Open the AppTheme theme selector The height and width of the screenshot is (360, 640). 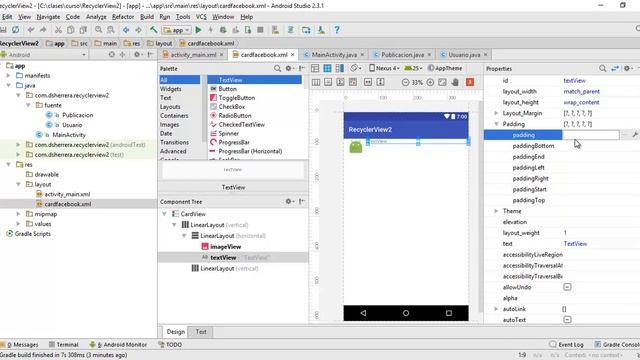tap(445, 68)
